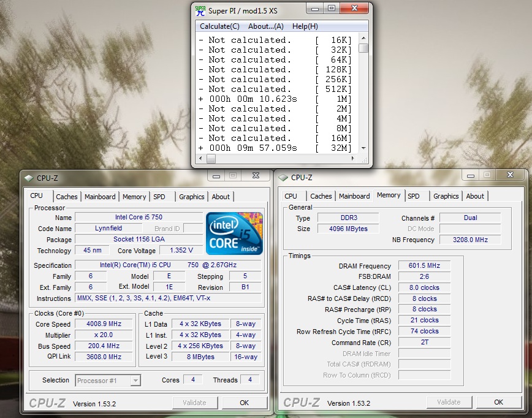Viewport: 532px width, 418px height.
Task: Select the 1M result line '000h 00m 10.623s'
Action: (x=275, y=99)
